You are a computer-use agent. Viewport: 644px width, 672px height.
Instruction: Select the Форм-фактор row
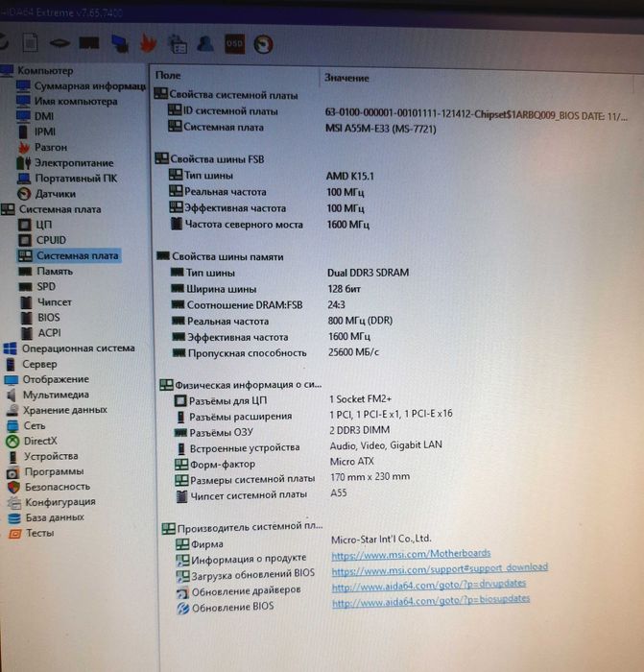pyautogui.click(x=274, y=463)
